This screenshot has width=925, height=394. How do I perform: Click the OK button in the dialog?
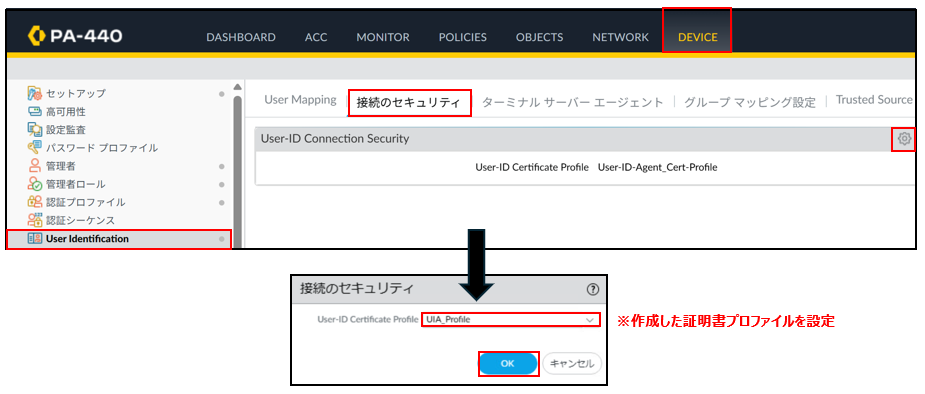[x=507, y=364]
